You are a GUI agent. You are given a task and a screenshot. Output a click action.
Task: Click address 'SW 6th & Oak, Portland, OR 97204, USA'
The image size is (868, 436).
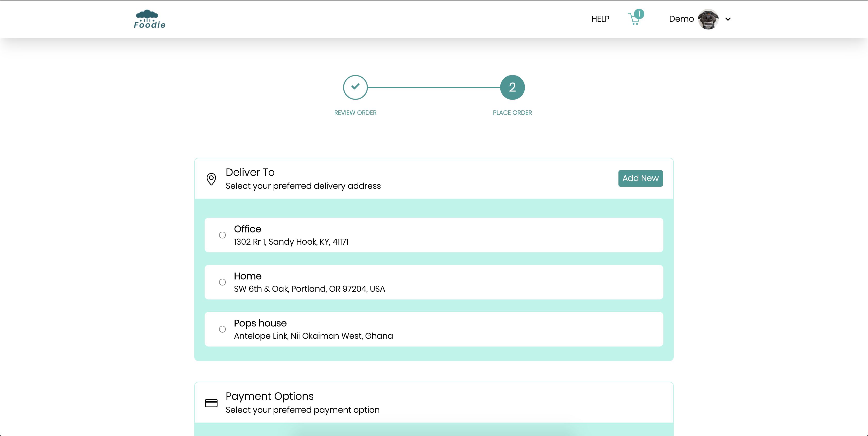(x=309, y=289)
